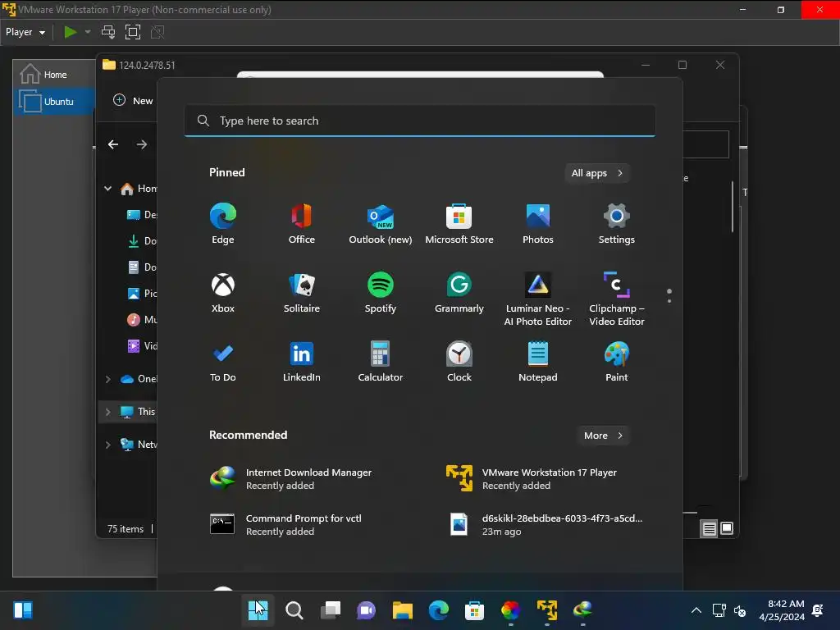Launch Clipchamp Video Editor

tap(617, 299)
